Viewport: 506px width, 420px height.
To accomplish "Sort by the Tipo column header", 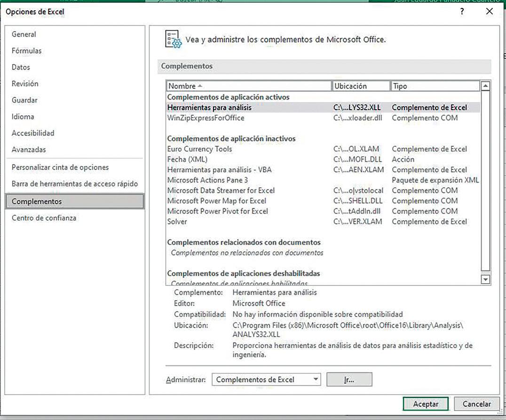I will 435,86.
